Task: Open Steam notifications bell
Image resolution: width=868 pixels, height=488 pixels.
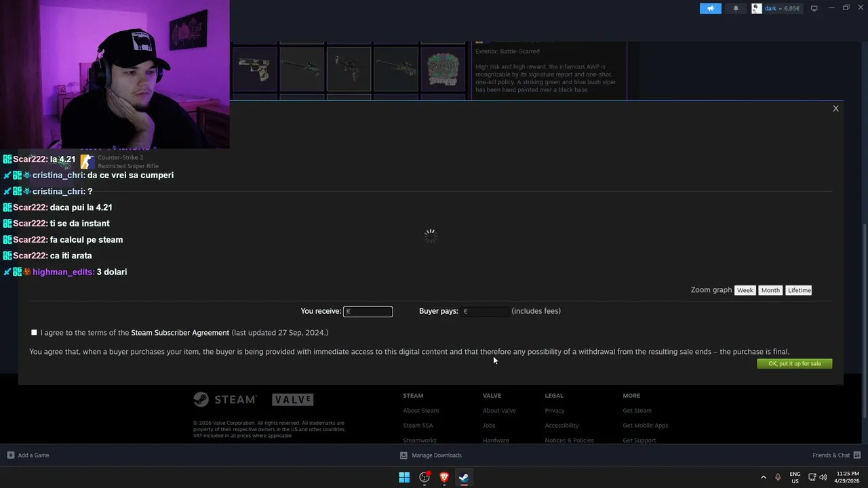Action: pos(736,8)
